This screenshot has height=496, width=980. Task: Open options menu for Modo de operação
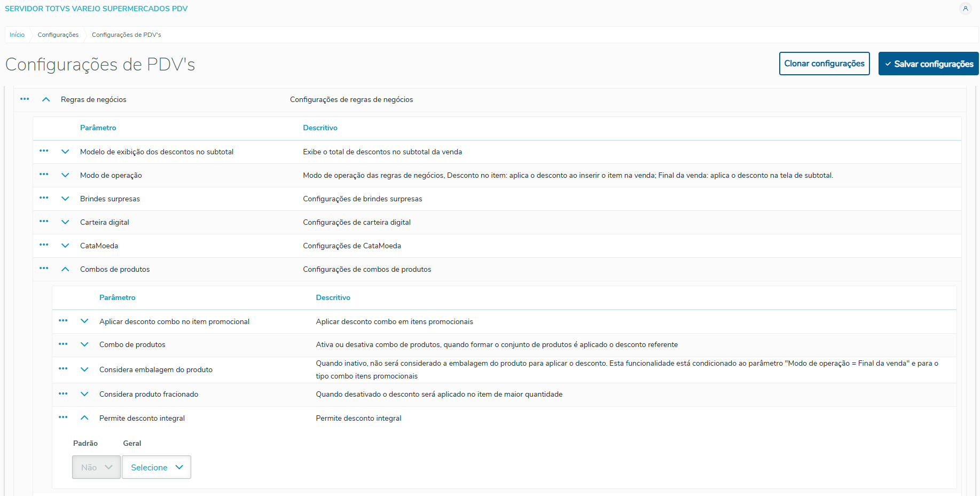click(44, 175)
